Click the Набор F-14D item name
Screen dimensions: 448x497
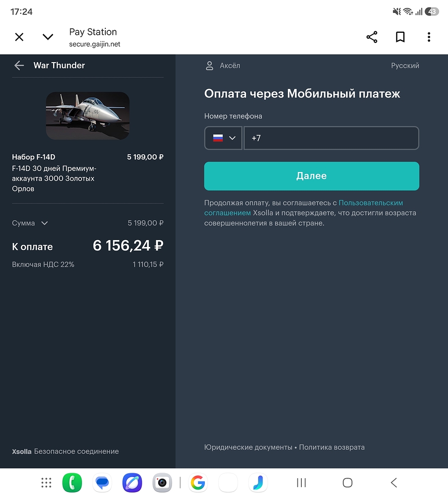tap(34, 157)
